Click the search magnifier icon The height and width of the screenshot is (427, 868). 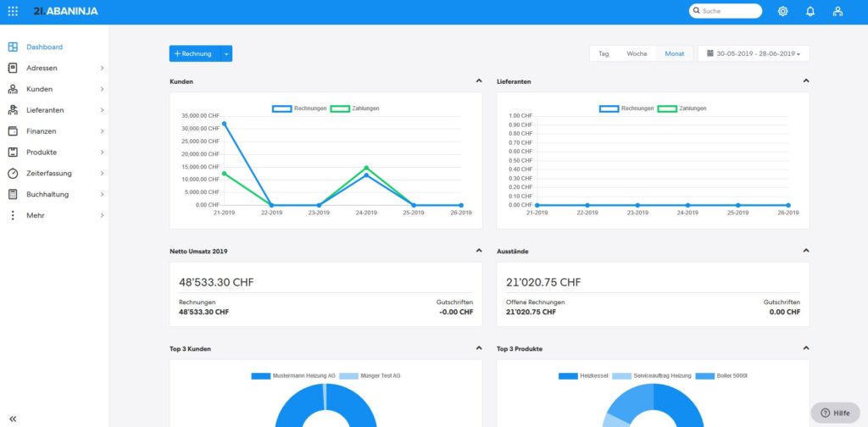(x=697, y=11)
